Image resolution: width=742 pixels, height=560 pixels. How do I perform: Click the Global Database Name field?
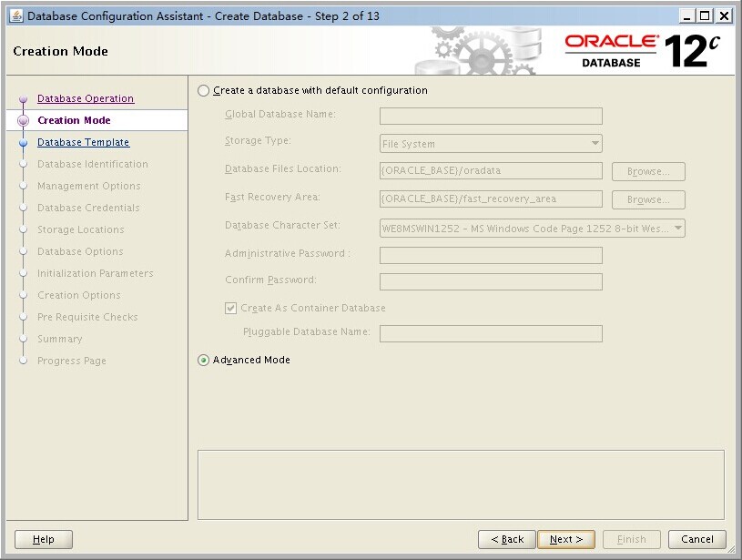pos(491,116)
